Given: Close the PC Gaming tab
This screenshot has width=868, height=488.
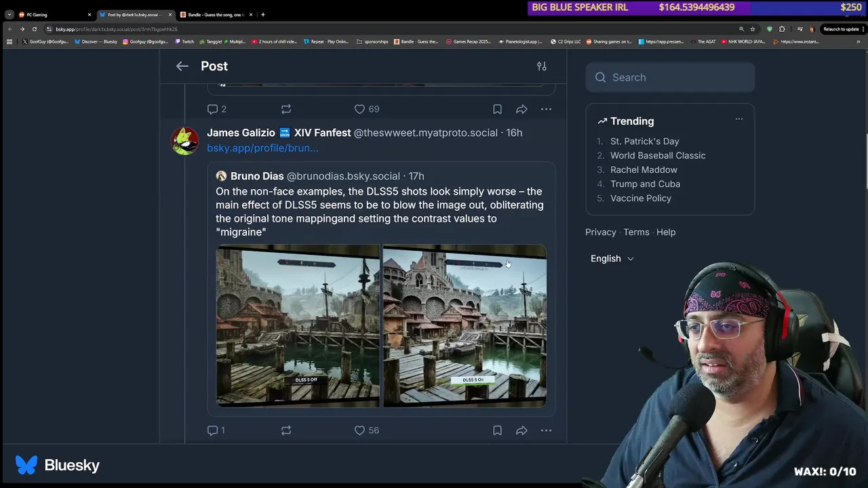Looking at the screenshot, I should pyautogui.click(x=89, y=14).
